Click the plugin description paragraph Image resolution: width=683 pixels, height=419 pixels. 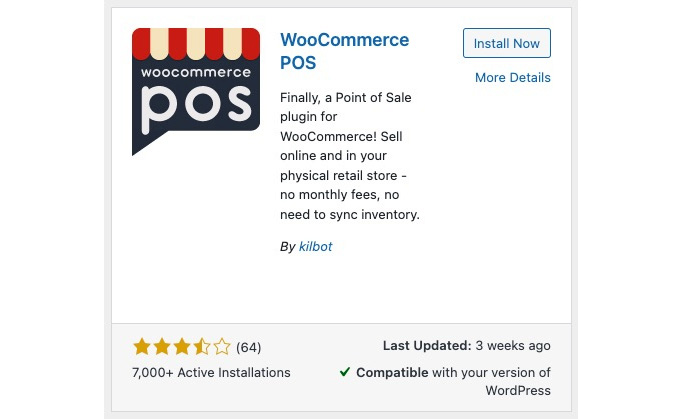point(350,156)
